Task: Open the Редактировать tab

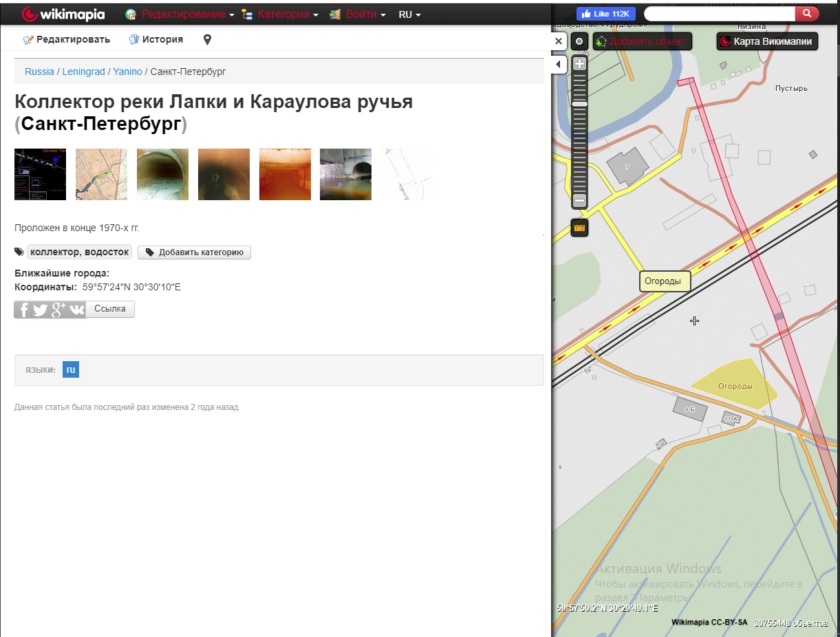Action: tap(67, 40)
